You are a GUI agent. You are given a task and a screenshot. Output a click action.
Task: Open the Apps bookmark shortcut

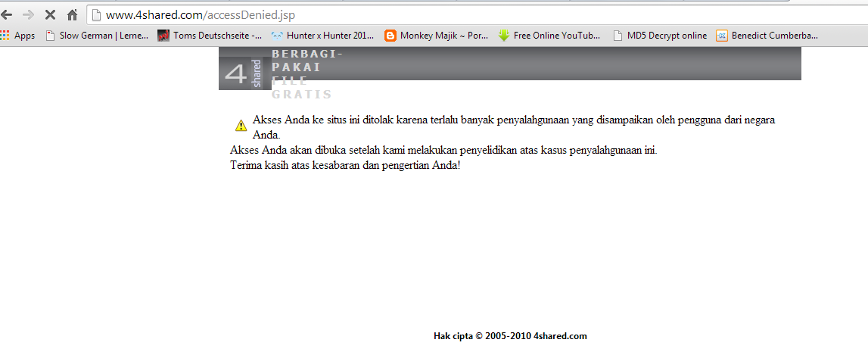pyautogui.click(x=17, y=36)
